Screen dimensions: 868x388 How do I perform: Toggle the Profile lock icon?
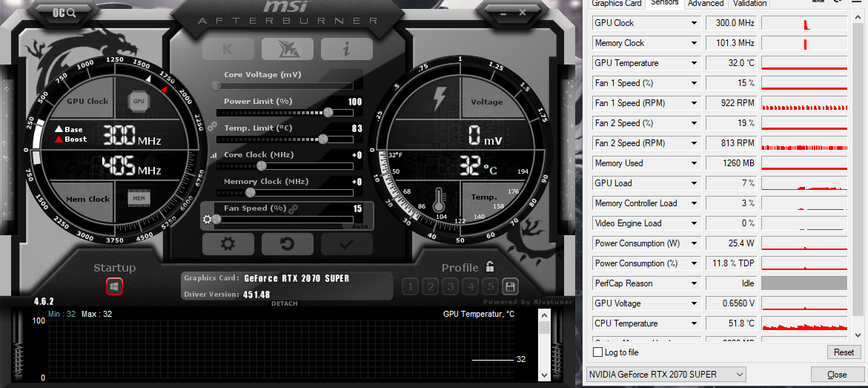point(489,266)
